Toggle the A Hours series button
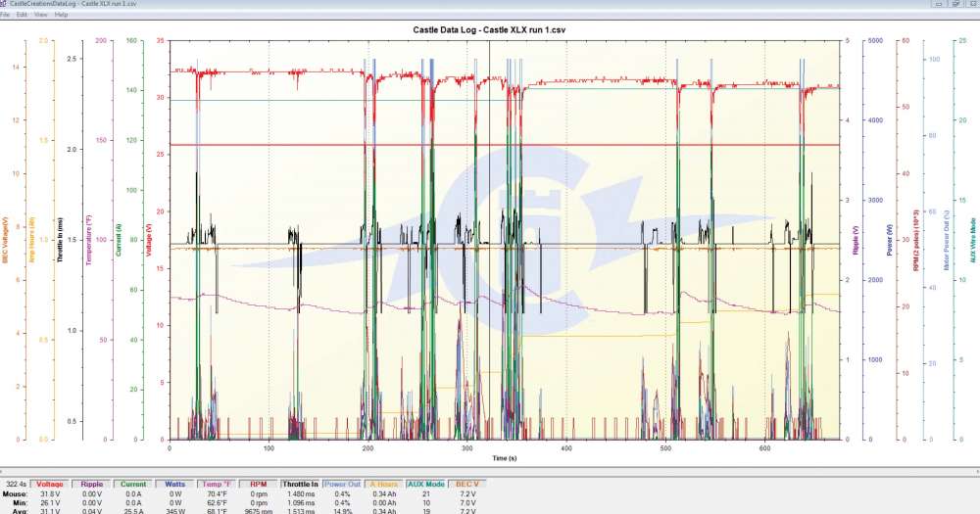This screenshot has width=980, height=514. click(383, 484)
